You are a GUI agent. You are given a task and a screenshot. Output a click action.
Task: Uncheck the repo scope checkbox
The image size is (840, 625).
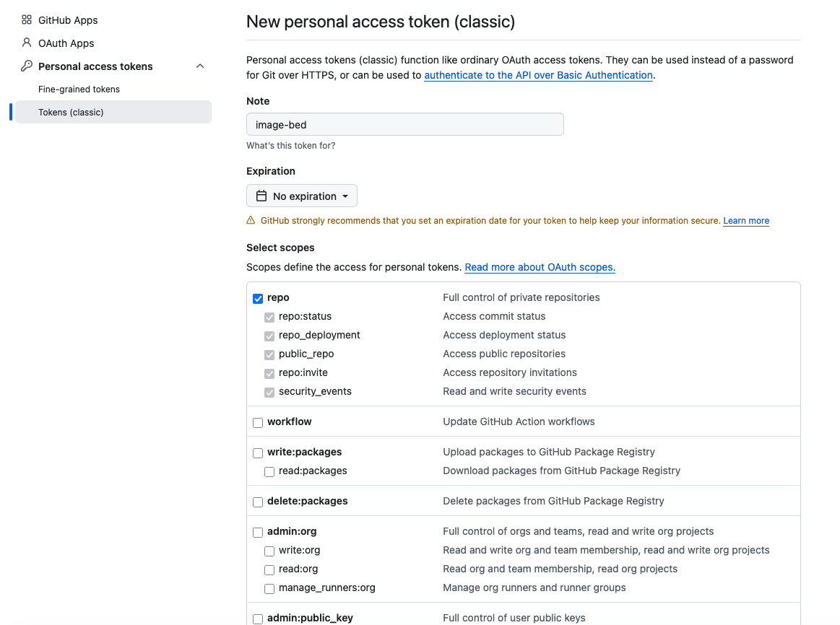258,298
